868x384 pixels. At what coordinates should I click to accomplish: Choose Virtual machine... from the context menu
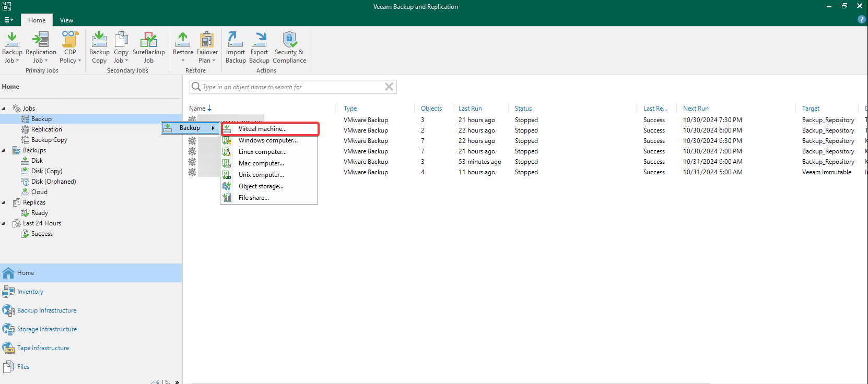[269, 129]
